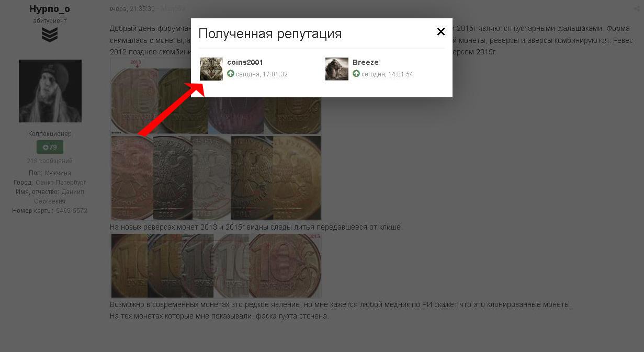
Task: Click the сегодня, 14:01:54 timestamp
Action: pos(387,74)
